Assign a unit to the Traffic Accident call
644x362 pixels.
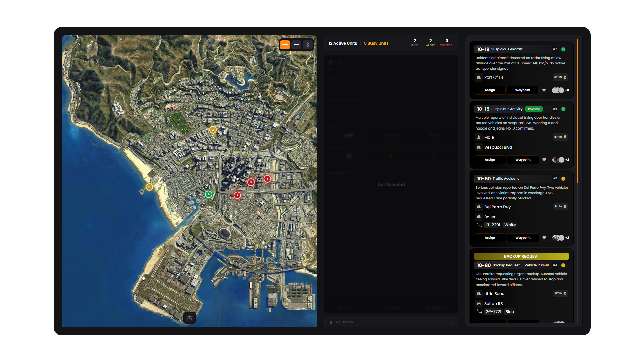pos(490,238)
